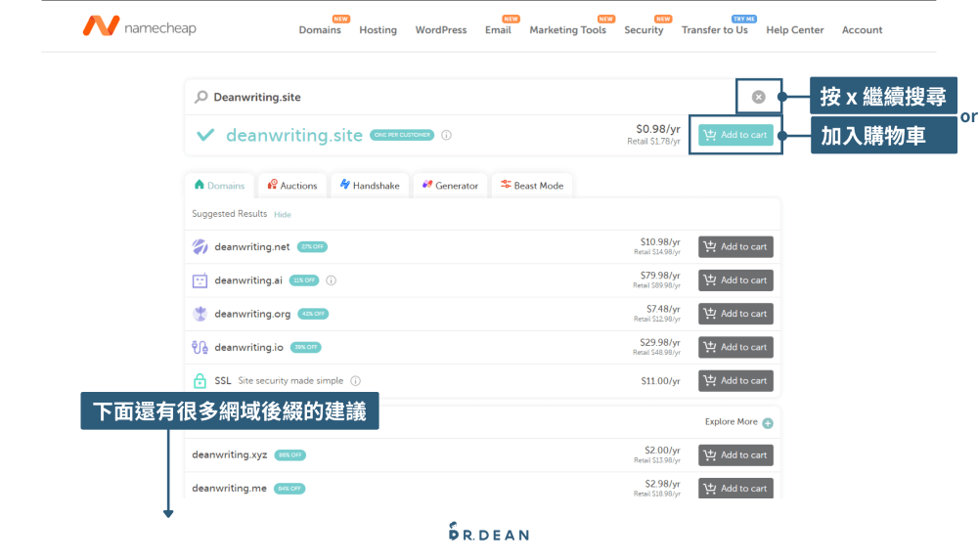Viewport: 978px width, 560px height.
Task: Add deanwriting.net to cart
Action: [736, 246]
